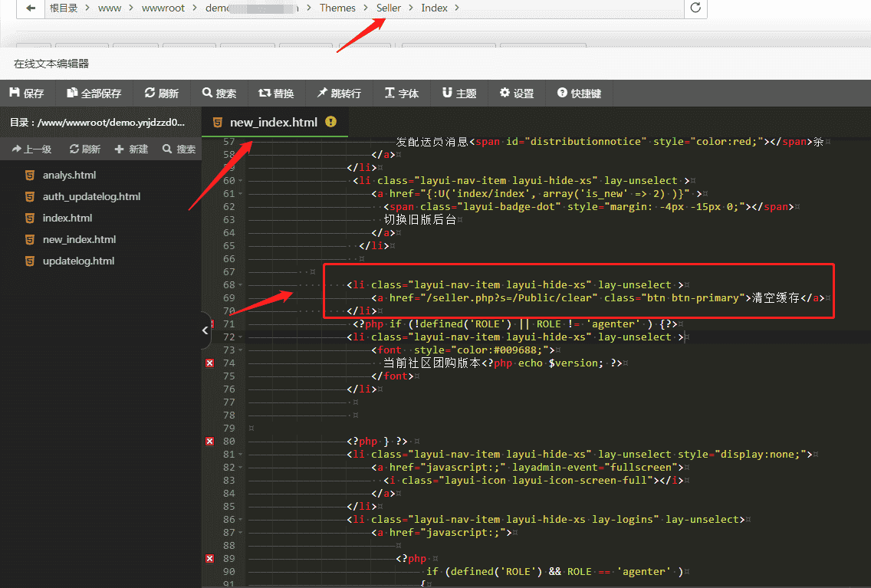Collapse the sidebar with the chevron handle

[x=205, y=330]
